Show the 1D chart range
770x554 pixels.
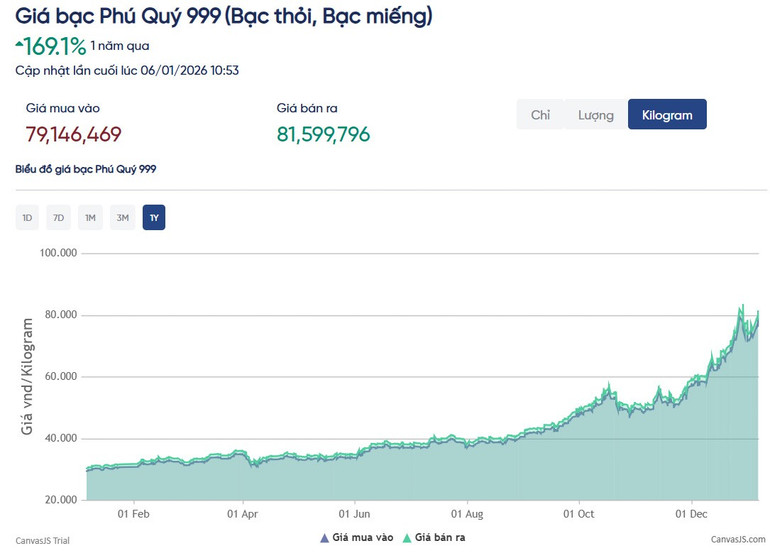[x=27, y=218]
